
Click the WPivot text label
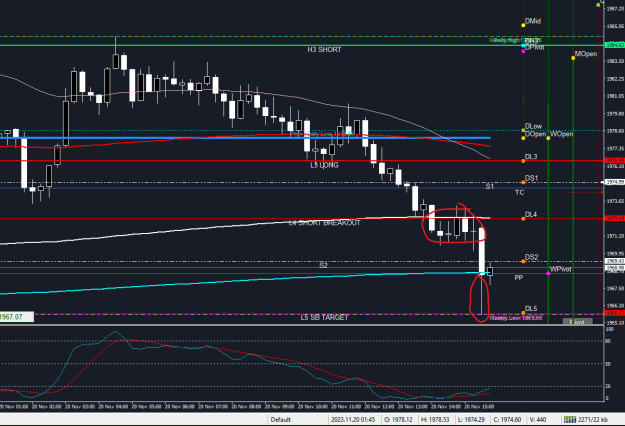click(560, 269)
